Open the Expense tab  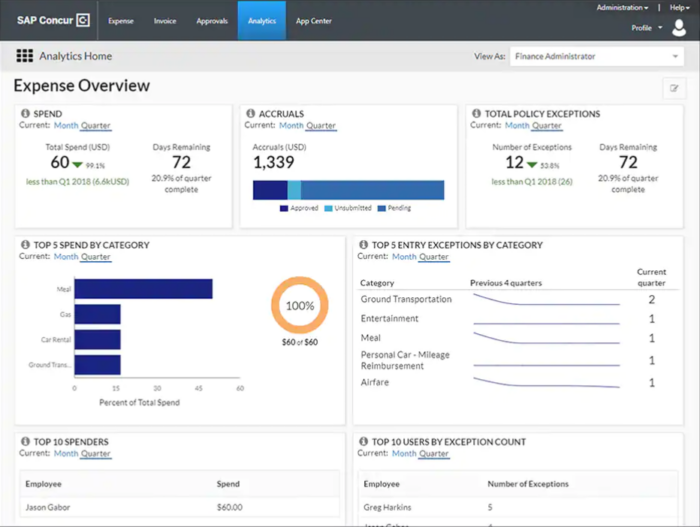(x=120, y=20)
